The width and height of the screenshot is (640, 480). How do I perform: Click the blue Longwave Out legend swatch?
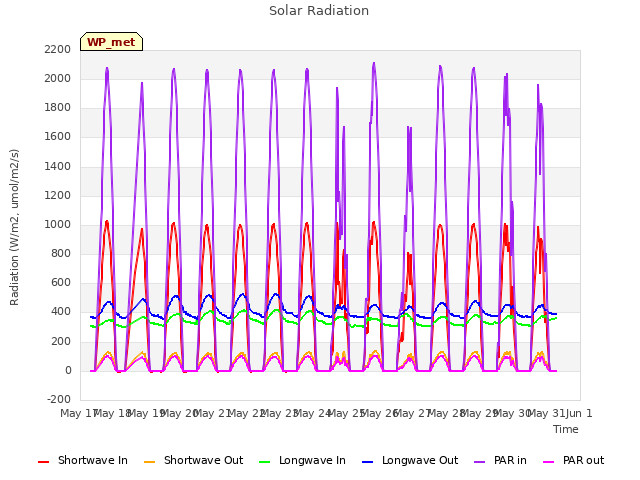367,462
